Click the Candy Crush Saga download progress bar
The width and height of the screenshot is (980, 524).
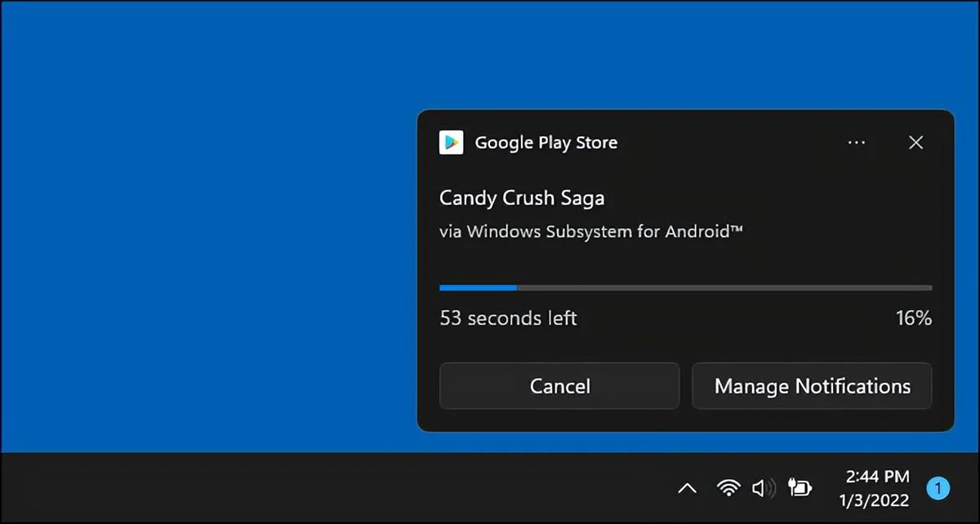click(x=685, y=287)
